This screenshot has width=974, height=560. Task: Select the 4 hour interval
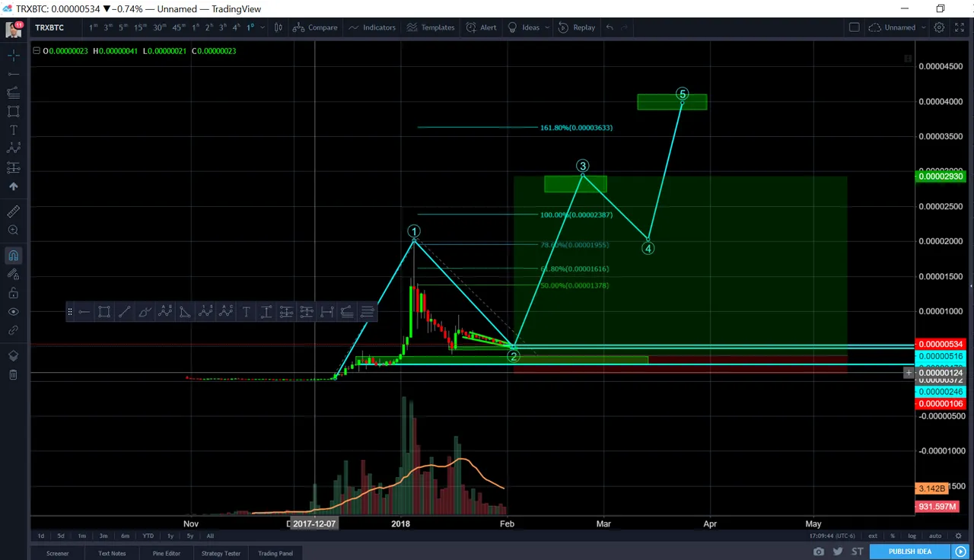click(x=236, y=27)
